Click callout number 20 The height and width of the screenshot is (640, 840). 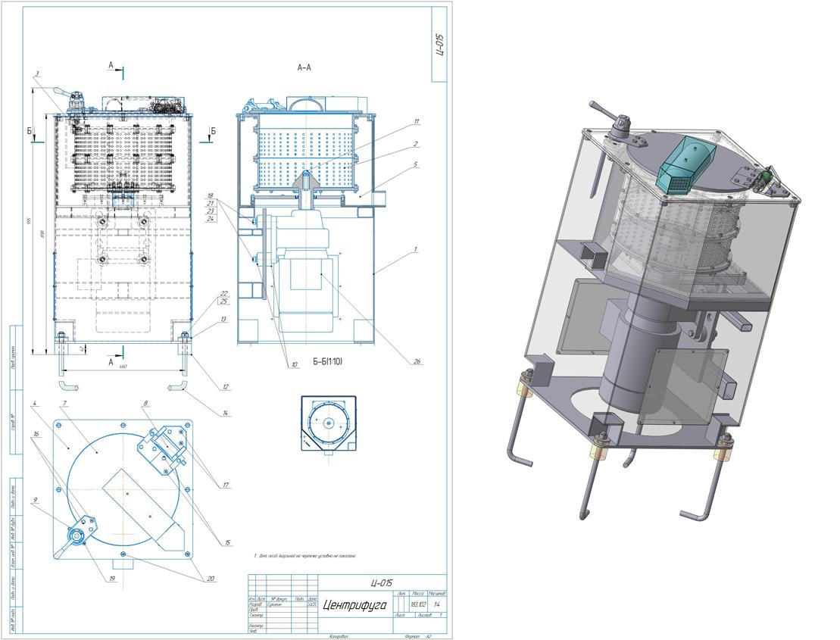[x=211, y=579]
